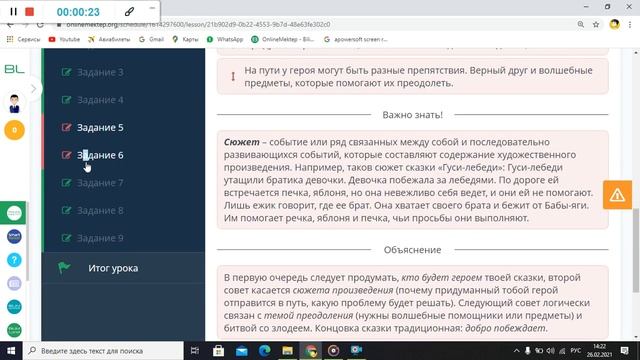Bookmark page with star icon
This screenshot has width=640, height=360.
596,24
